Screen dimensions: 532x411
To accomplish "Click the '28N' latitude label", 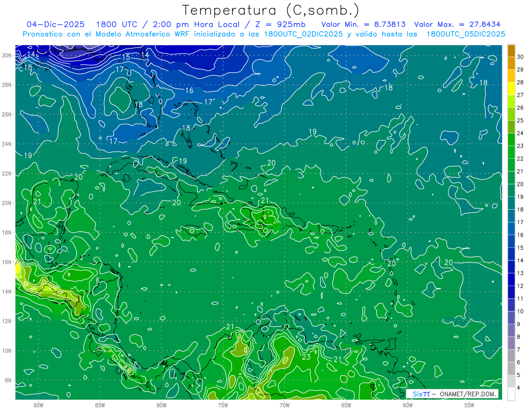I will click(x=7, y=85).
